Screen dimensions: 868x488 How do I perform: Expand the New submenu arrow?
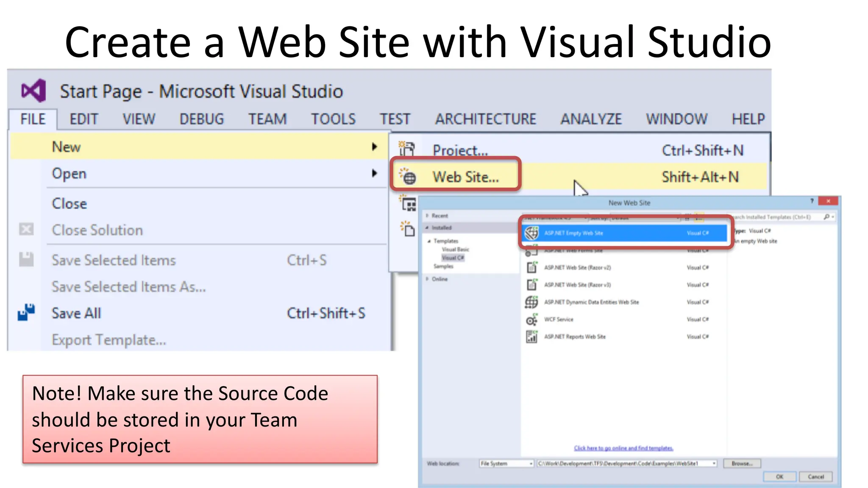tap(374, 147)
